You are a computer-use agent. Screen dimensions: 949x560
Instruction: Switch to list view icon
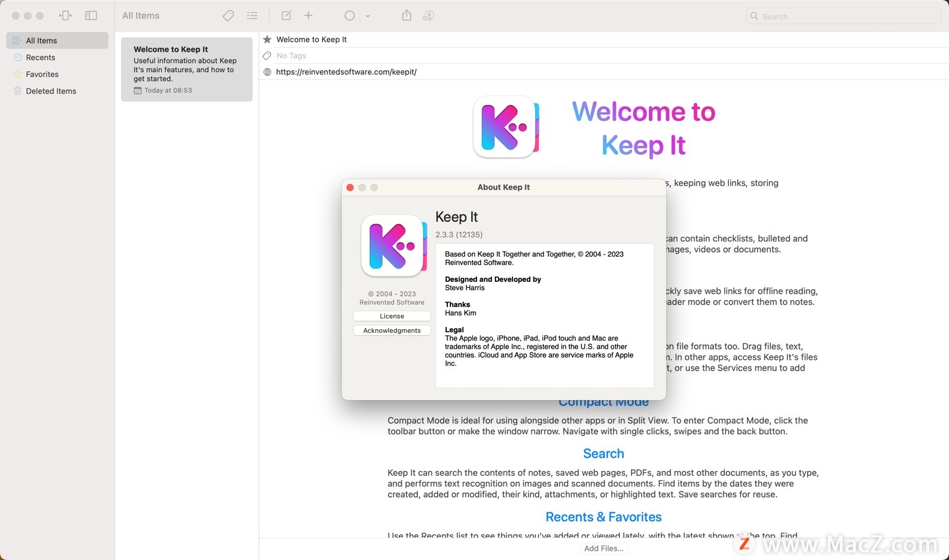pos(253,16)
